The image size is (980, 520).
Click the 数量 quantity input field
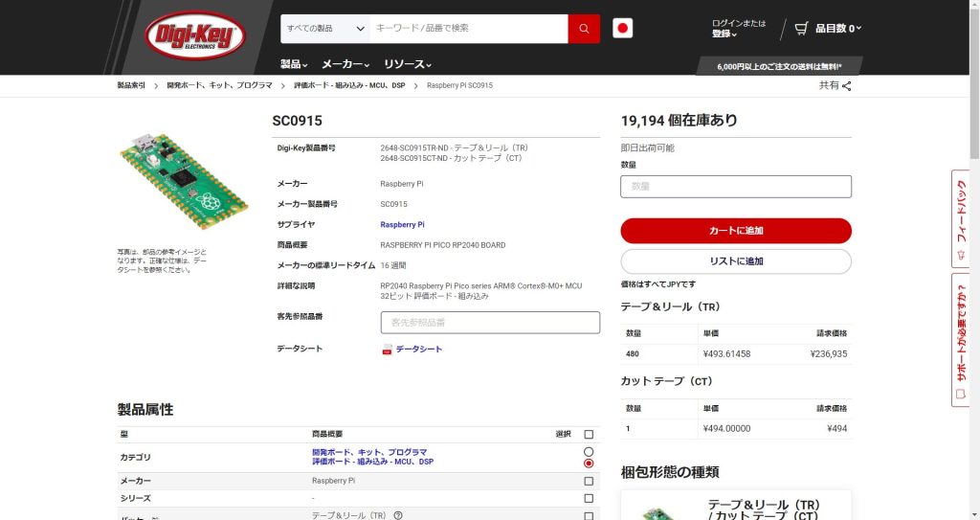point(736,187)
